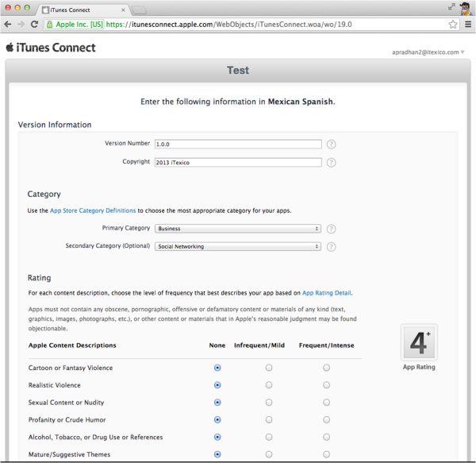Image resolution: width=476 pixels, height=463 pixels.
Task: Open help for Primary Category
Action: click(x=331, y=229)
